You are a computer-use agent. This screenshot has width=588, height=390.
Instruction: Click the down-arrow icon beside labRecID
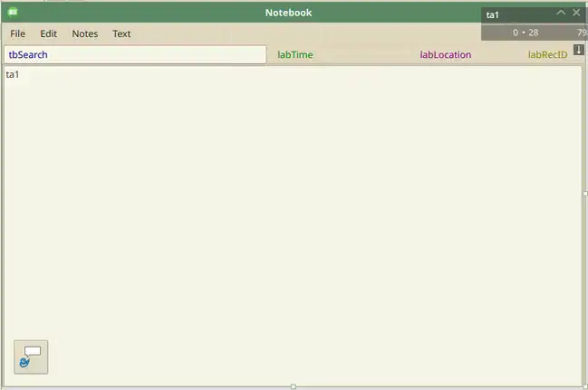tap(579, 50)
